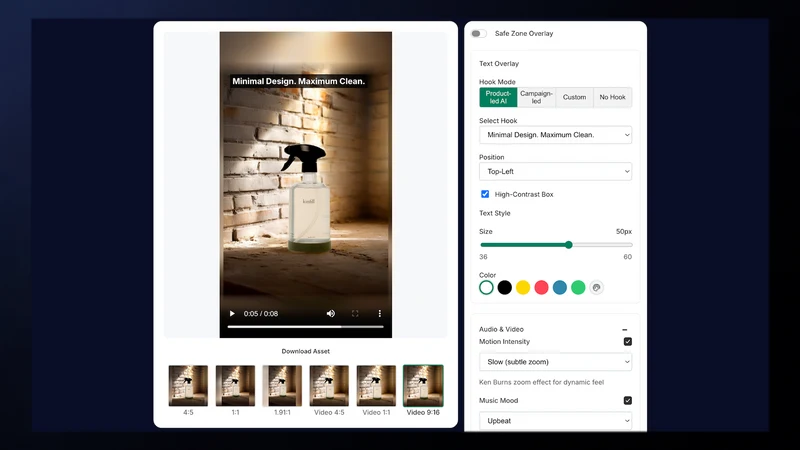Pick the white text color swatch
The image size is (800, 450).
point(486,287)
